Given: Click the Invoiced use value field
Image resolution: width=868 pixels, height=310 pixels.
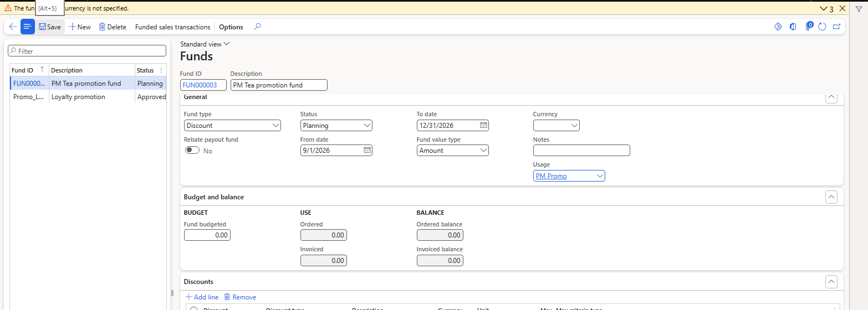Looking at the screenshot, I should click(324, 260).
